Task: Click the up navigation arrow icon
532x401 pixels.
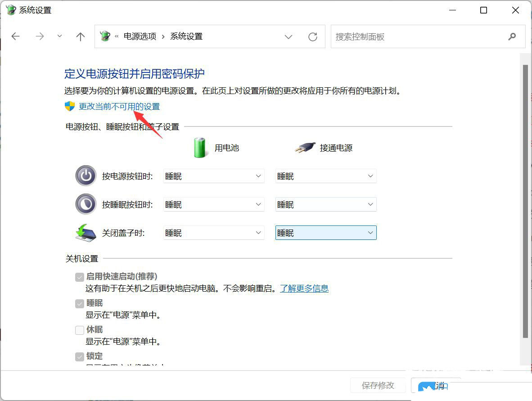Action: point(80,36)
